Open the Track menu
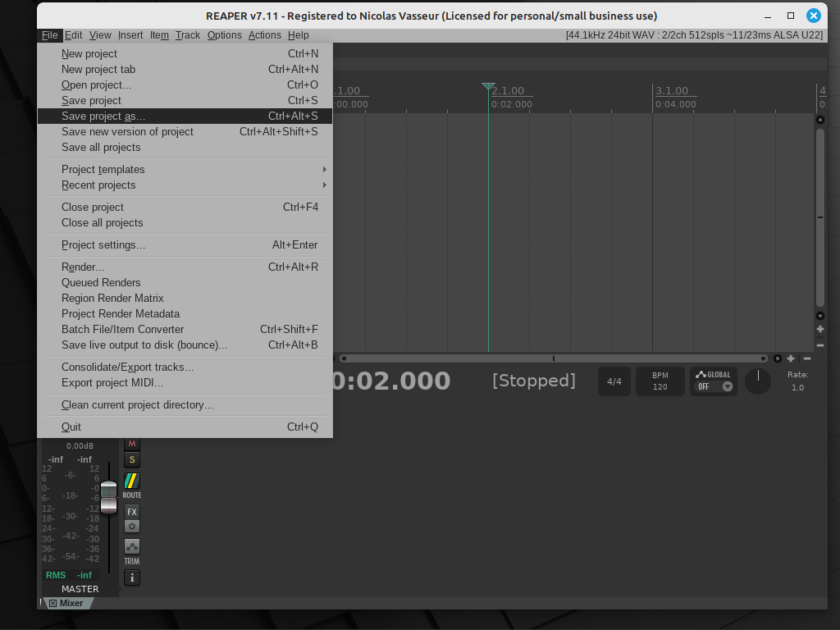Image resolution: width=840 pixels, height=630 pixels. pyautogui.click(x=188, y=35)
